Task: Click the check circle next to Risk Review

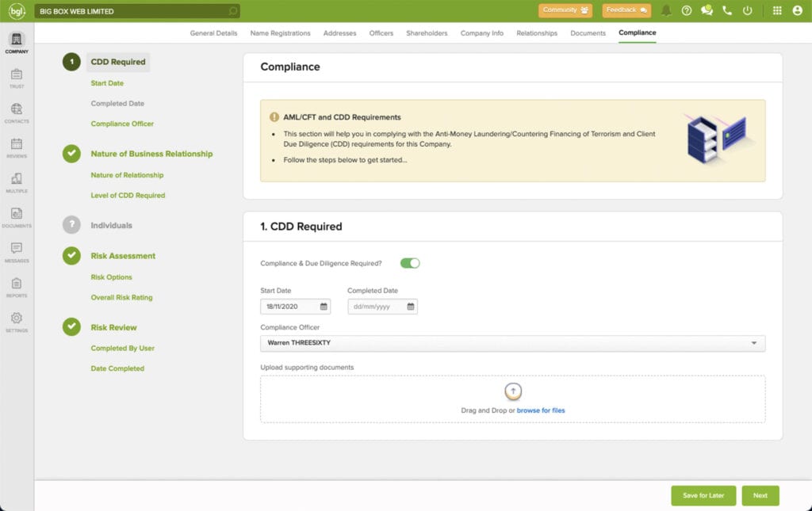Action: (x=71, y=327)
